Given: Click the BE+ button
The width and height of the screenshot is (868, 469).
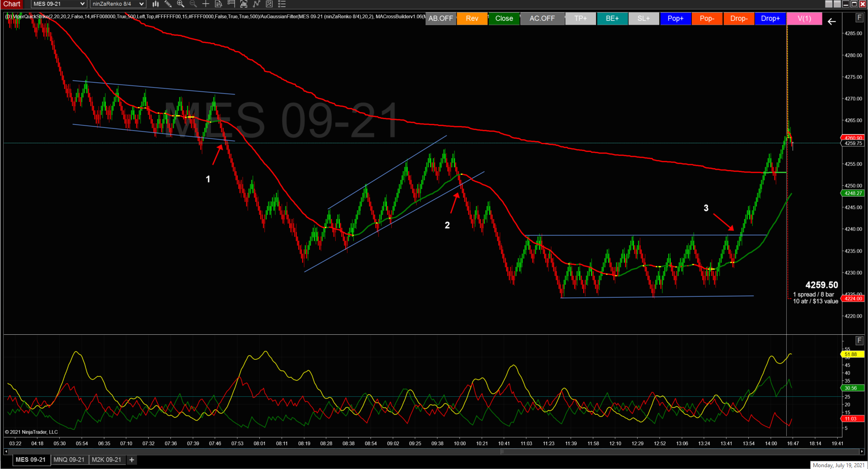Looking at the screenshot, I should tap(612, 19).
